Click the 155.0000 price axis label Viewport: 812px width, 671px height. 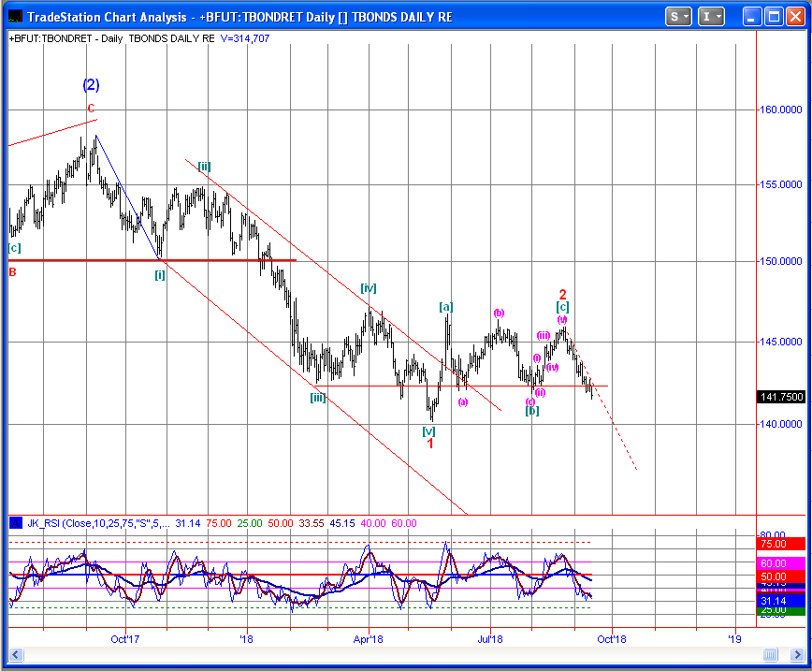780,184
